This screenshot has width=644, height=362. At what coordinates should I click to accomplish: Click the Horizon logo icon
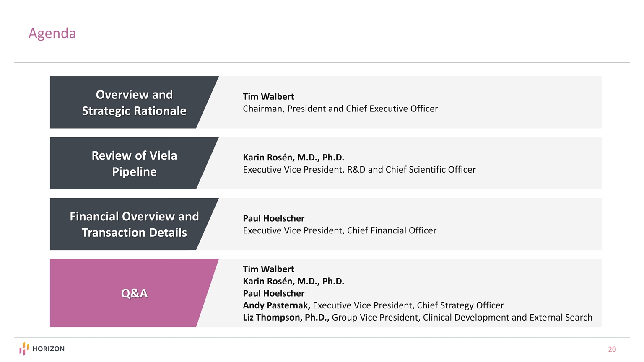click(24, 349)
